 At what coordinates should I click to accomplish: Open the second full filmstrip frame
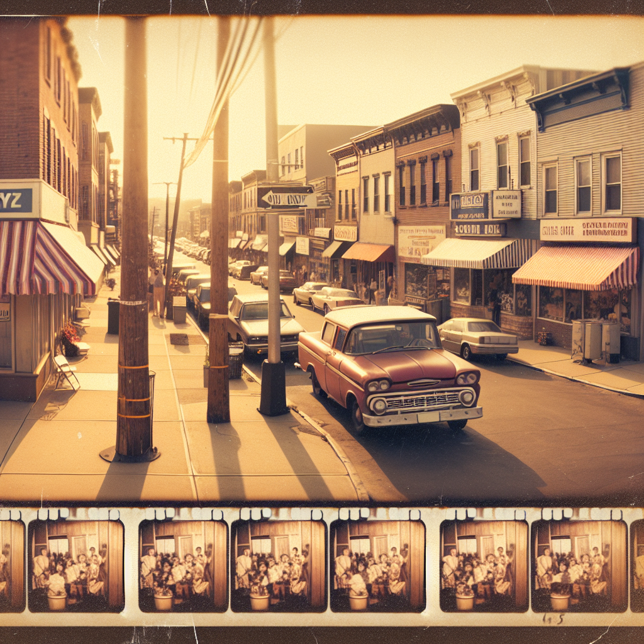click(x=183, y=566)
